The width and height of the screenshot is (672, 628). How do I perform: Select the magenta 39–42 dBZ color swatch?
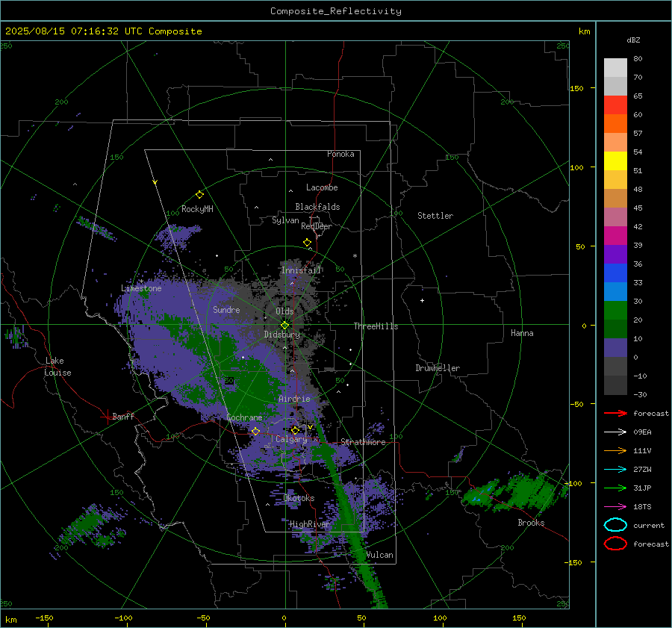[x=615, y=236]
